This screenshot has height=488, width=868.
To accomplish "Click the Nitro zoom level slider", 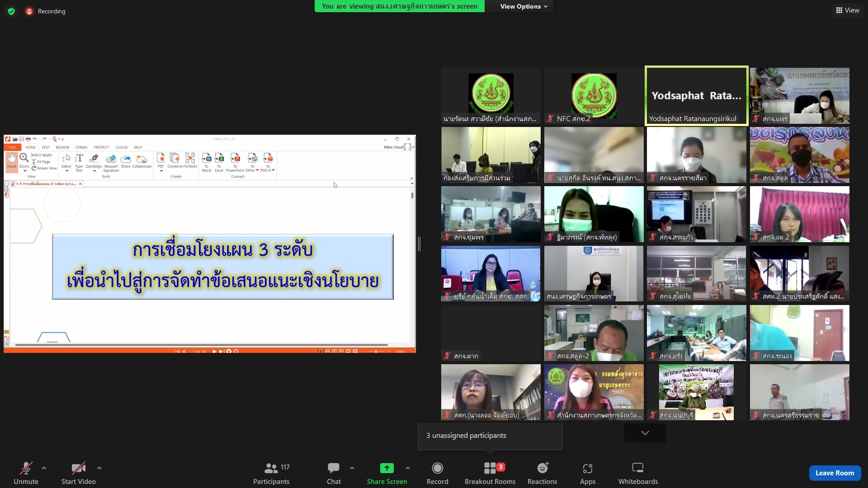I will (x=377, y=351).
